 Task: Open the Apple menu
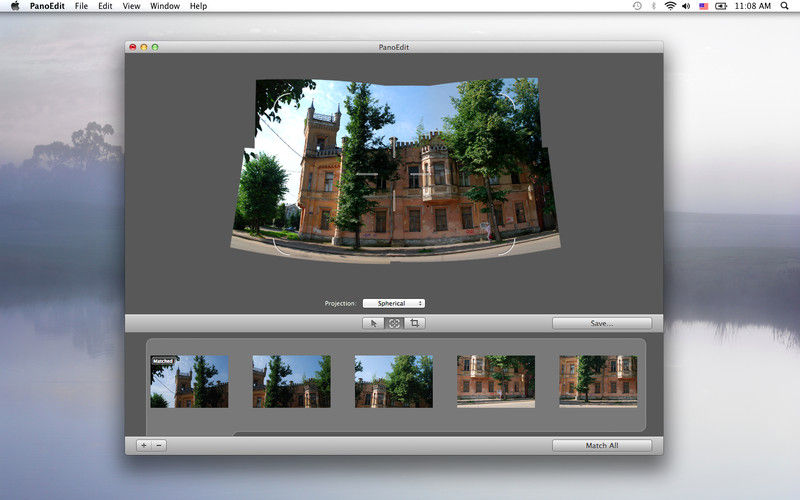tap(15, 6)
